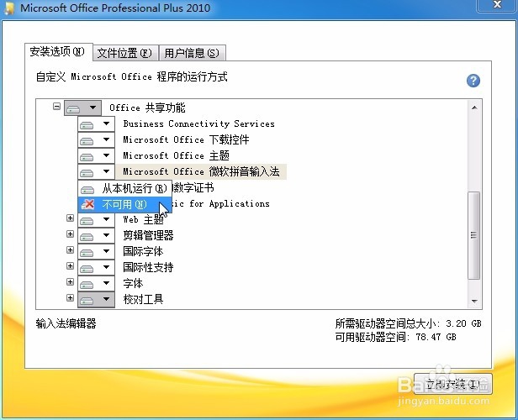Open dropdown for 字体
This screenshot has width=518, height=420.
click(x=96, y=283)
